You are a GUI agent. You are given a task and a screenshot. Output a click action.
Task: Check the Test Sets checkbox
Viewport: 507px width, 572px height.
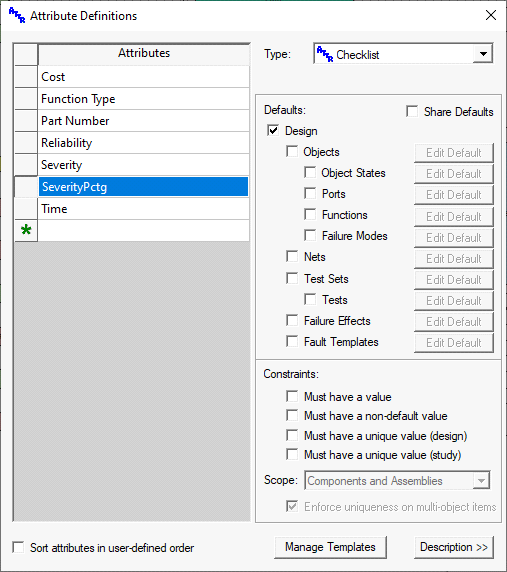pyautogui.click(x=292, y=278)
